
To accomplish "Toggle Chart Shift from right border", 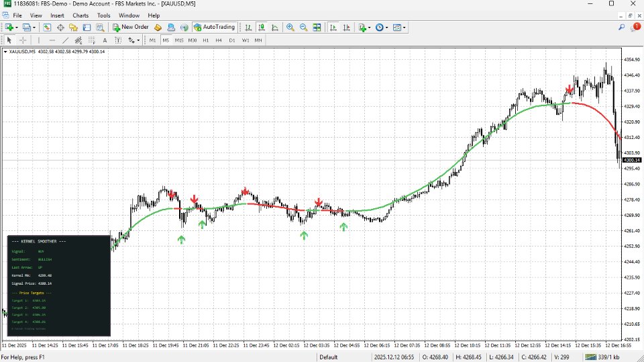I will (x=347, y=27).
